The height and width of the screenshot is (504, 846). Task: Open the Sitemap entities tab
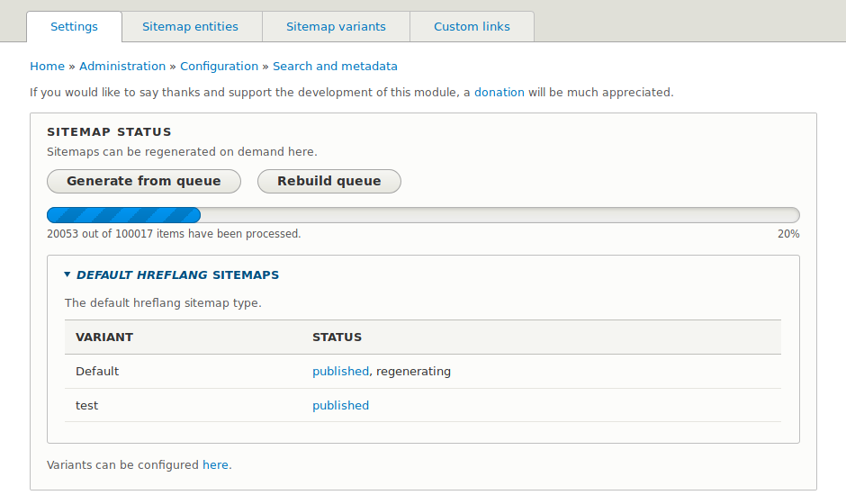190,27
